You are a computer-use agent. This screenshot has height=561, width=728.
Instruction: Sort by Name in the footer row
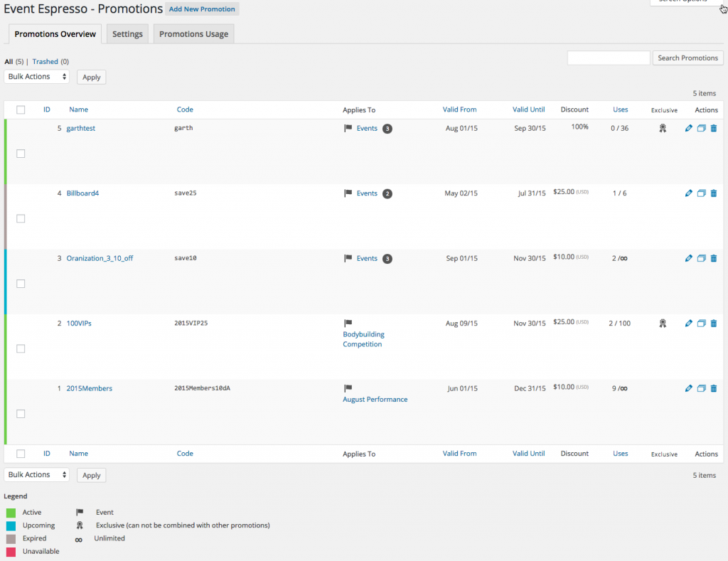(78, 453)
